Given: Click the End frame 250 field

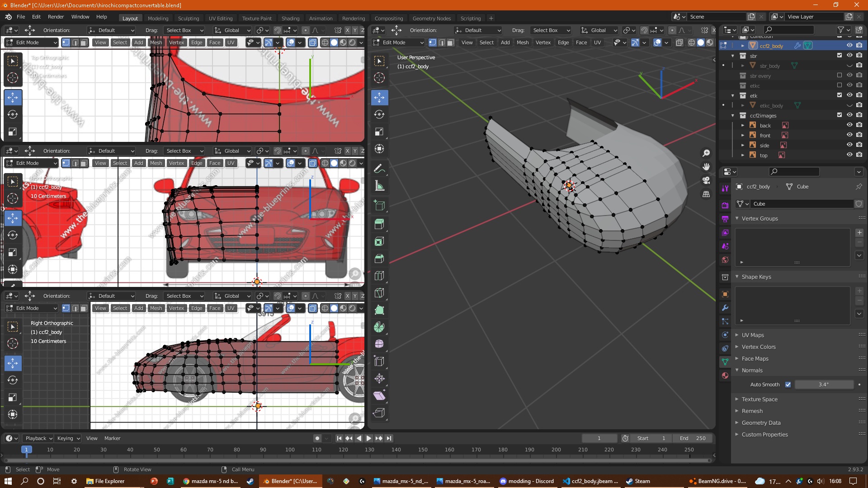Looking at the screenshot, I should [x=692, y=438].
